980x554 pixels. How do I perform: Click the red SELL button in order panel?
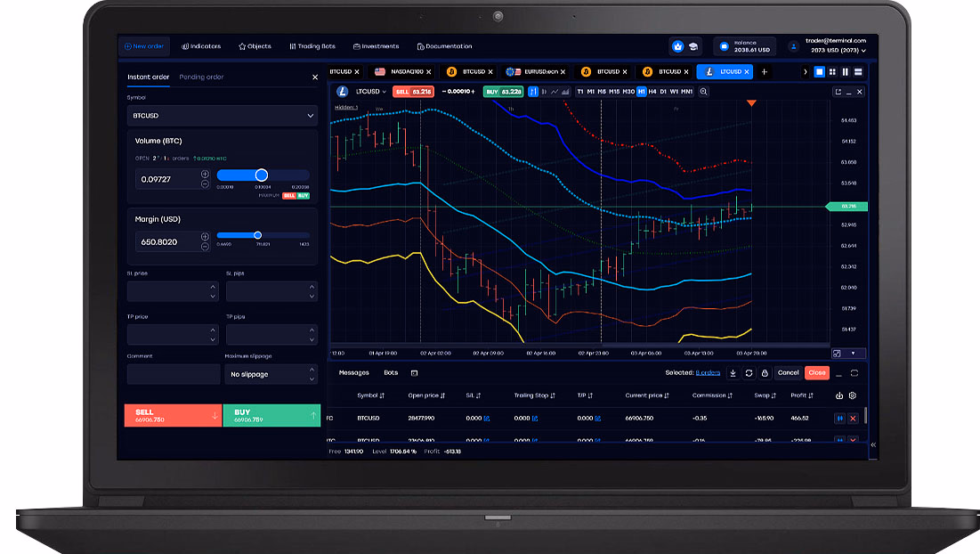point(174,415)
